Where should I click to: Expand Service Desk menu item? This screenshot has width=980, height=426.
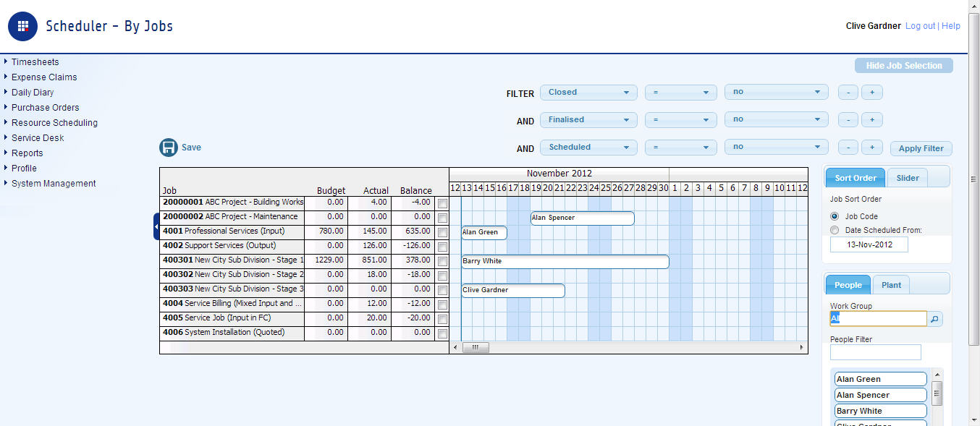(38, 138)
